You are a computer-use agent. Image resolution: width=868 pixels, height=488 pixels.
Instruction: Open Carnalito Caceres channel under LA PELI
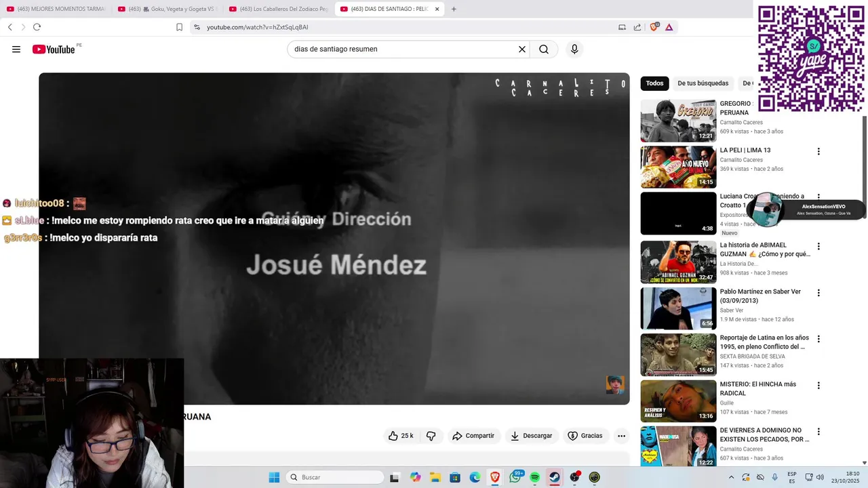pyautogui.click(x=741, y=160)
